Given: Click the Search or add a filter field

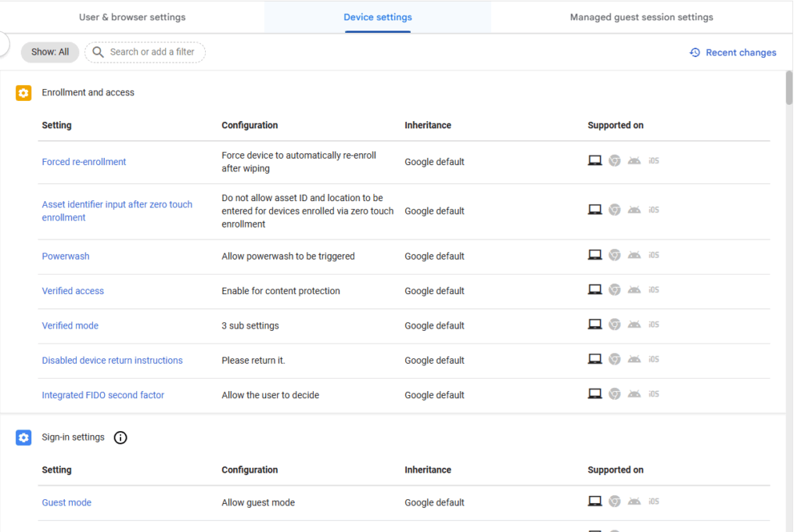Looking at the screenshot, I should click(x=152, y=52).
